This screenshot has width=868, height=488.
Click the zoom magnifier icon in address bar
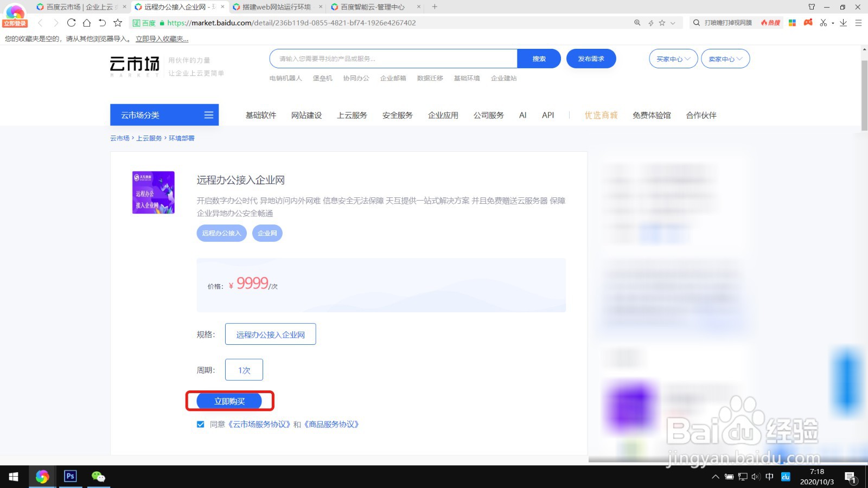pyautogui.click(x=637, y=23)
